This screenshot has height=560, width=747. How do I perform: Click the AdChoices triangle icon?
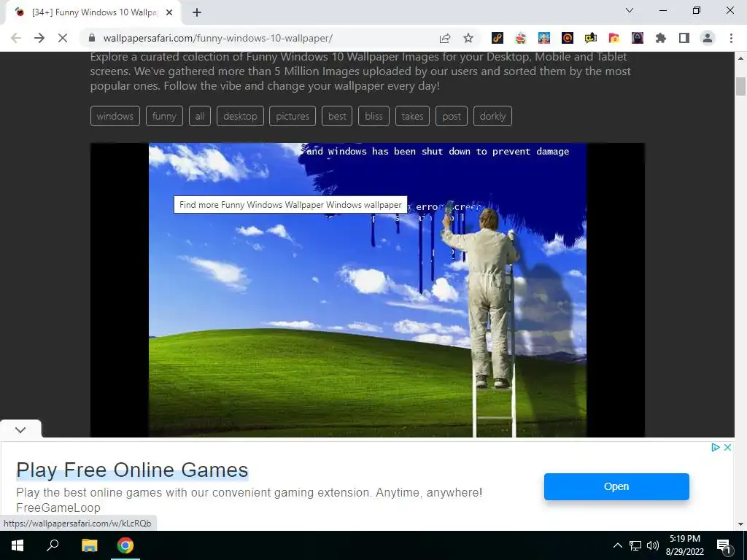click(715, 447)
